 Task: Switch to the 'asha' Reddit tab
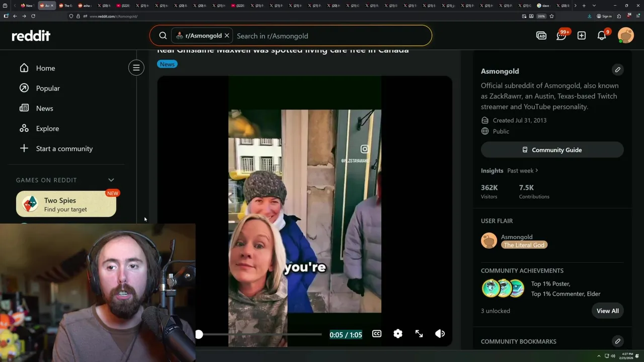point(86,6)
